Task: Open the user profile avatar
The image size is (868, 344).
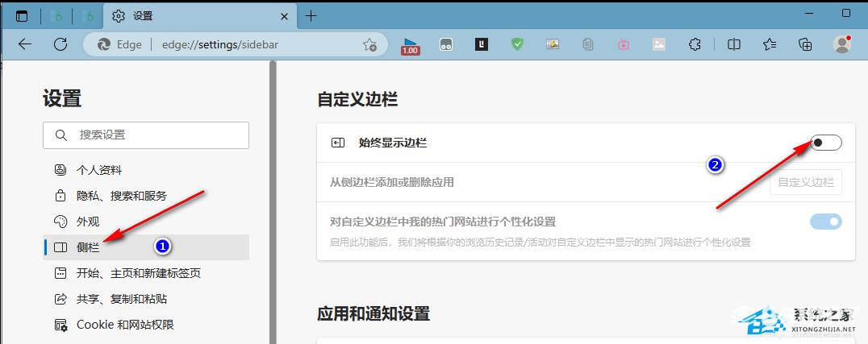Action: [x=842, y=44]
